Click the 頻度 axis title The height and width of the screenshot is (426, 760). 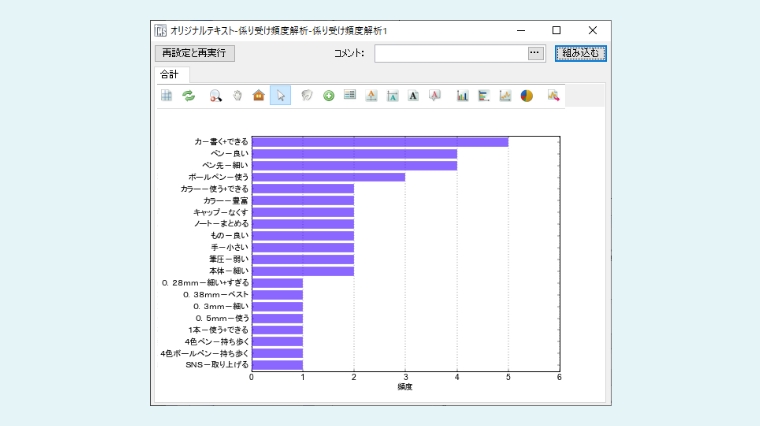coord(405,387)
